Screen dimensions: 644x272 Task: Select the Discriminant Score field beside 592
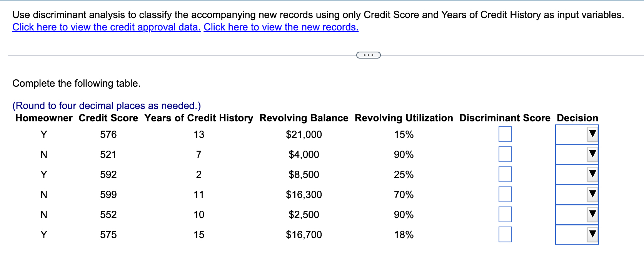[504, 175]
